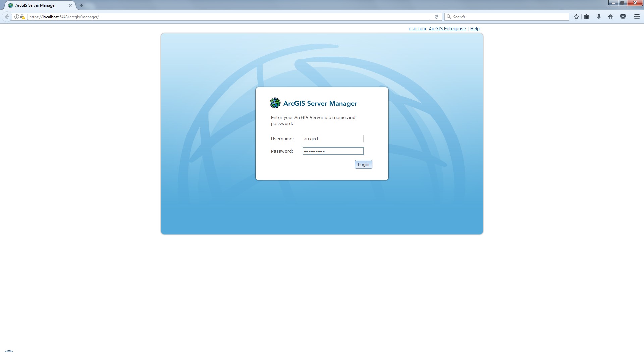
Task: Open the downloads arrow icon
Action: [x=599, y=17]
